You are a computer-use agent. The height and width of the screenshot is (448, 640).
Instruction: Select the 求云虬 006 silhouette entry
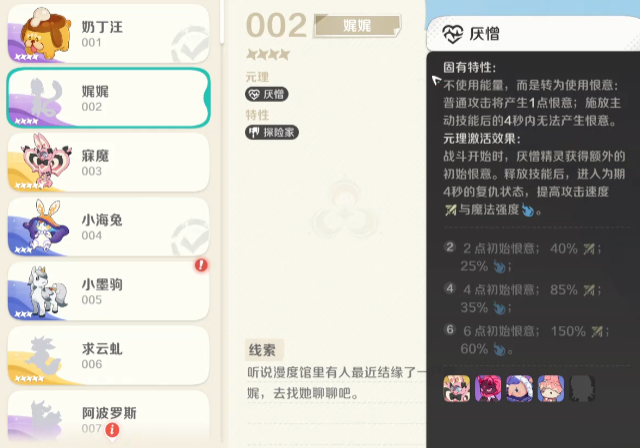[109, 356]
